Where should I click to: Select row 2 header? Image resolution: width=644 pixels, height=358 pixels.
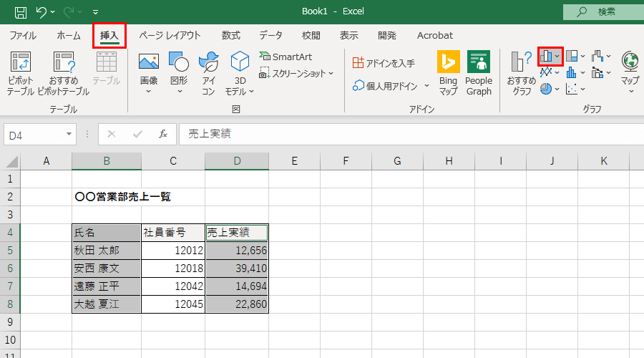click(x=10, y=197)
